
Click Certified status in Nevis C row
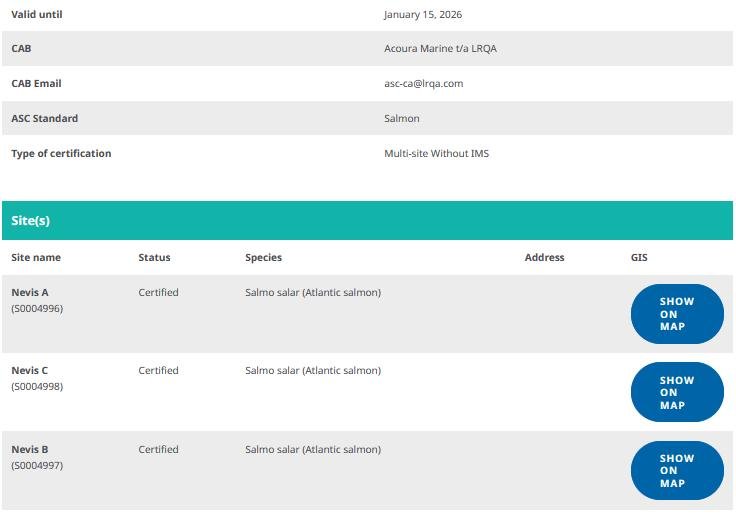158,370
